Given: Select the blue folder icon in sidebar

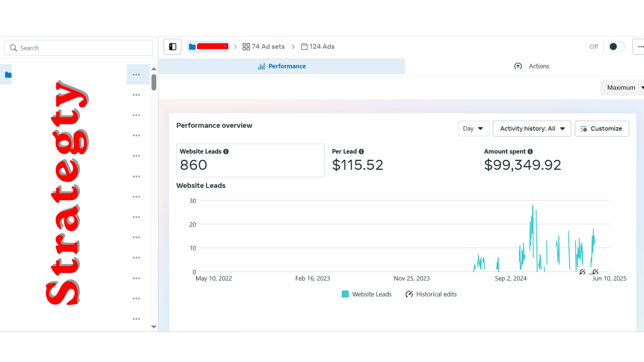Looking at the screenshot, I should pos(8,75).
